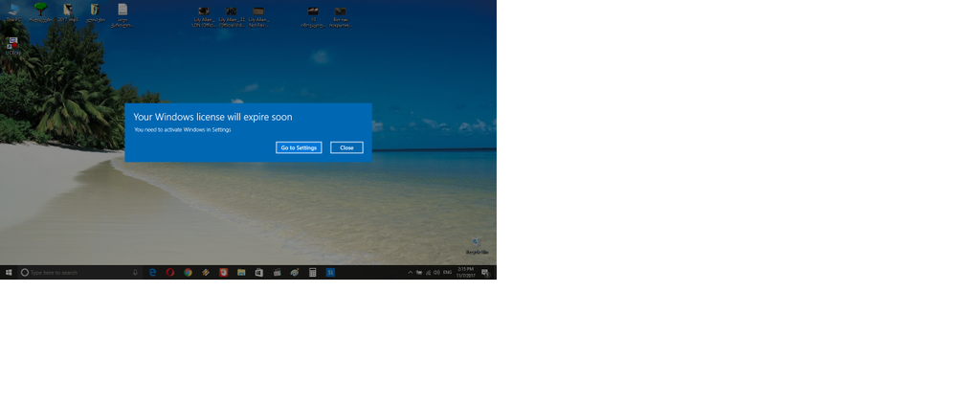Screen dimensions: 980x404
Task: Dismiss the license dialog with Close
Action: click(x=346, y=147)
